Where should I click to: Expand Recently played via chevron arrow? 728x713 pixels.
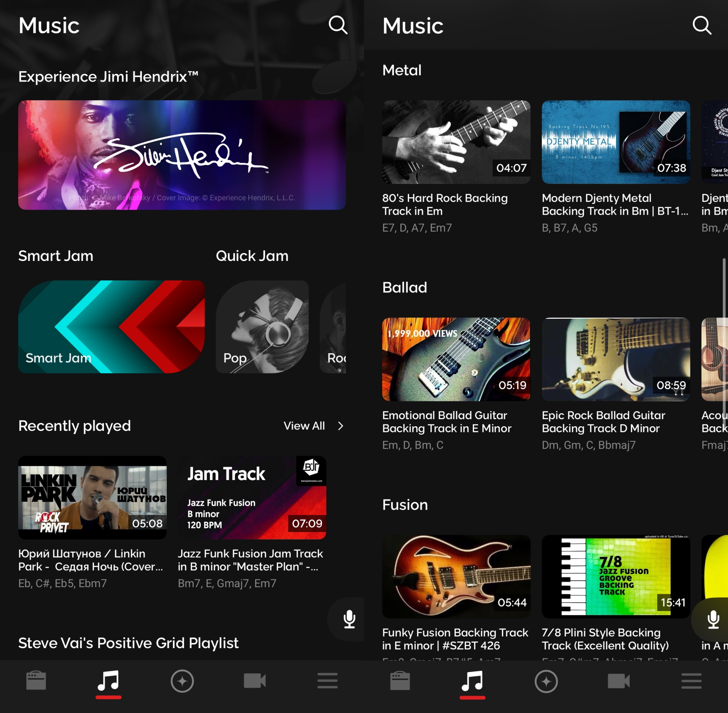click(x=340, y=426)
